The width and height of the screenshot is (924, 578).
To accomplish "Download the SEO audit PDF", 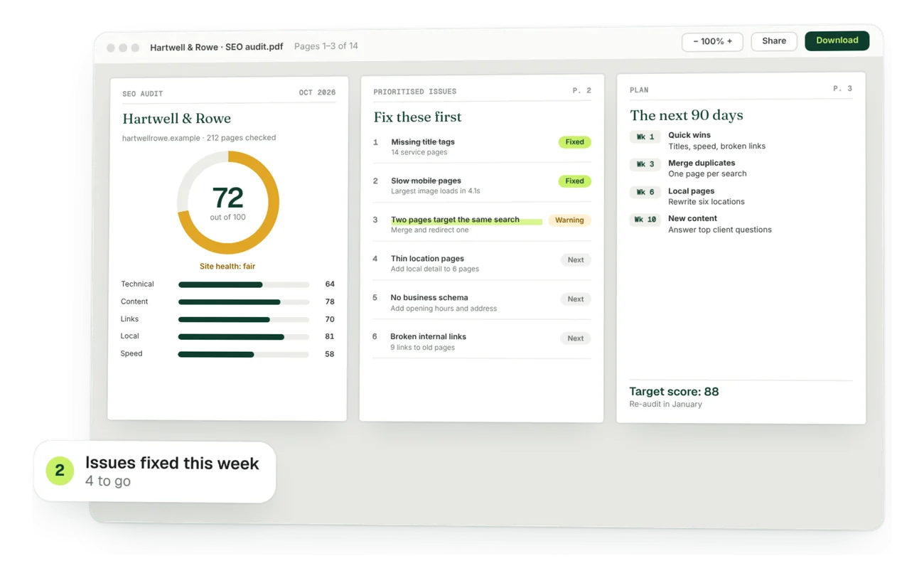I will coord(837,41).
